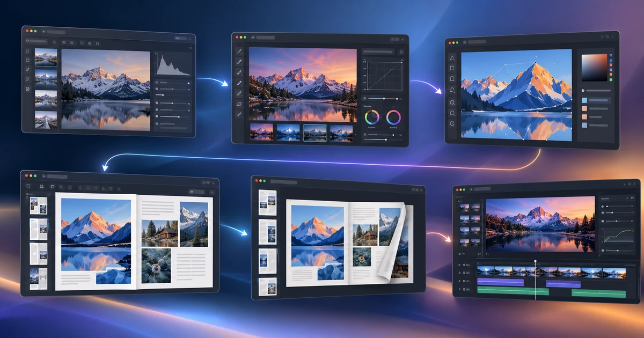
Task: Open the preset field above the tone curve
Action: click(x=378, y=52)
